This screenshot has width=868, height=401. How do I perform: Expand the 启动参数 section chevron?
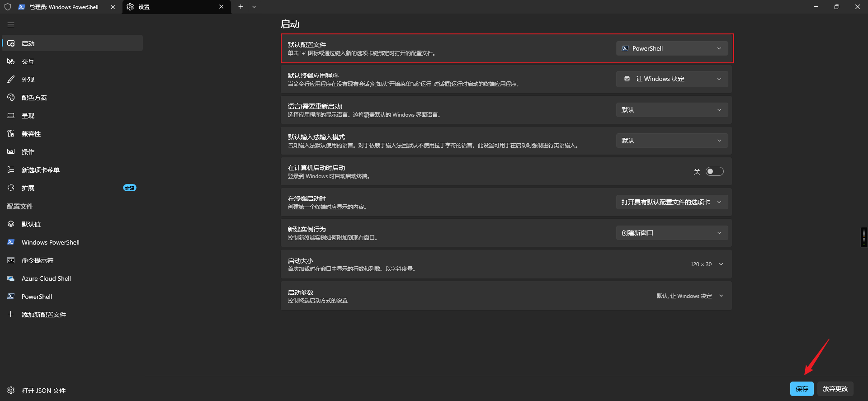tap(721, 296)
